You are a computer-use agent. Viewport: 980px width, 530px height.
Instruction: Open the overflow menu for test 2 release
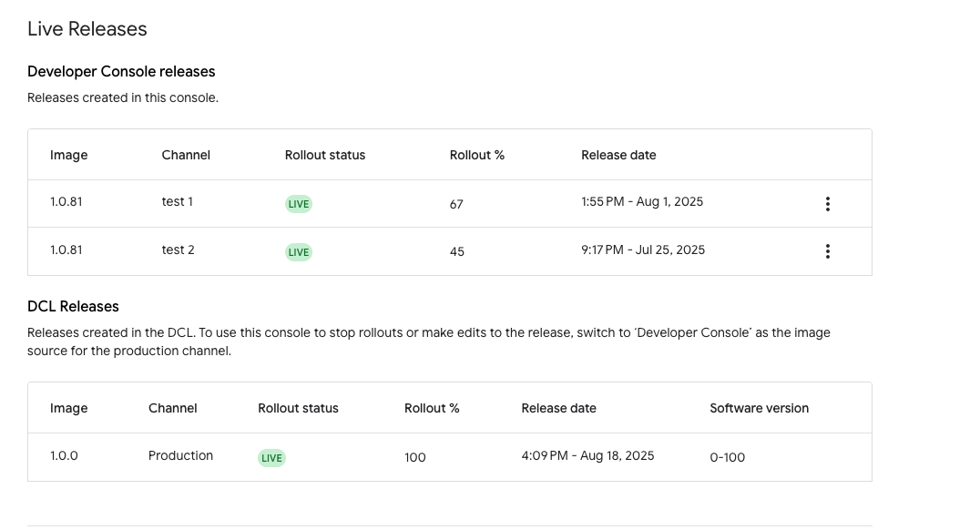pyautogui.click(x=827, y=250)
